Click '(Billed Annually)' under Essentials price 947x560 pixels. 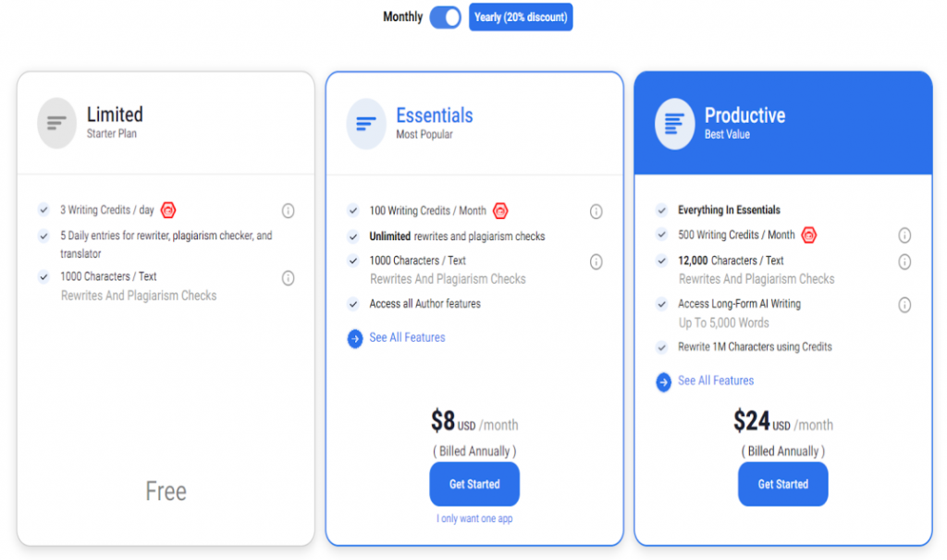[474, 451]
